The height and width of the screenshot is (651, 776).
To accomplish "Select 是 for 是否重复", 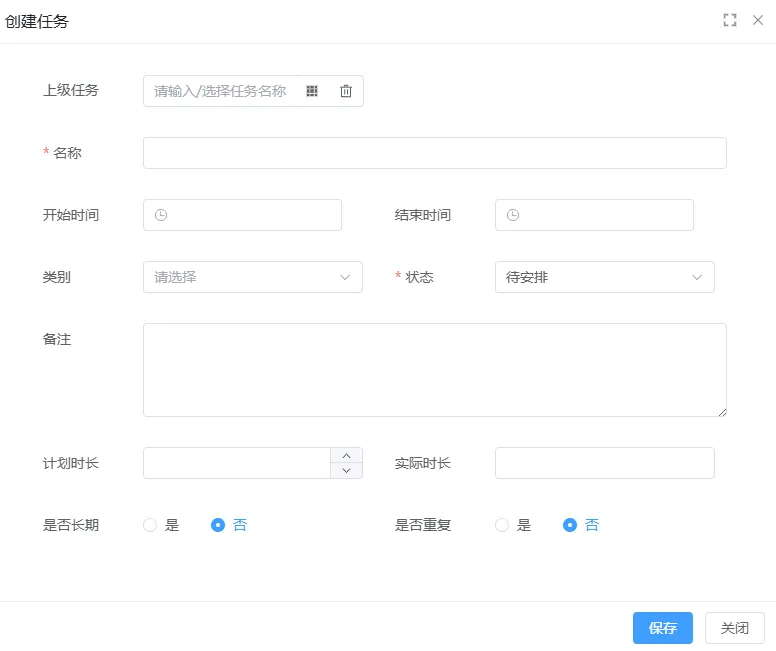I will coord(503,525).
